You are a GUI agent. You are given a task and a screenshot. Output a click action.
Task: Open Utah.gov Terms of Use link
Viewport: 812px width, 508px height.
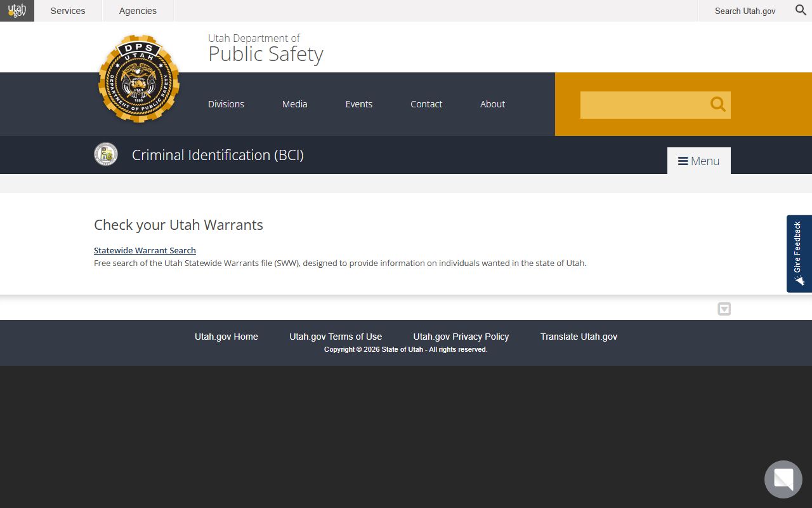point(336,337)
